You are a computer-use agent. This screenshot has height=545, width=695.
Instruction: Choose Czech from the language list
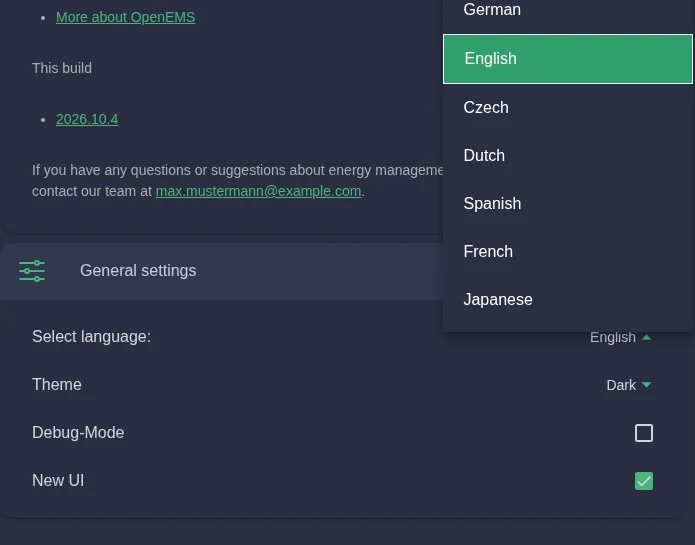568,107
